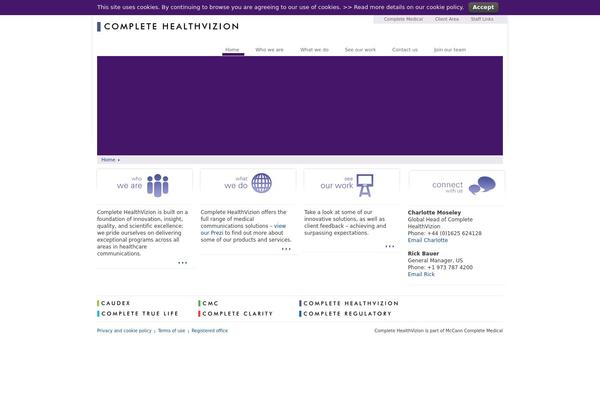Viewport: 600px width, 400px height.
Task: Open the 'What we do' menu item
Action: (314, 50)
